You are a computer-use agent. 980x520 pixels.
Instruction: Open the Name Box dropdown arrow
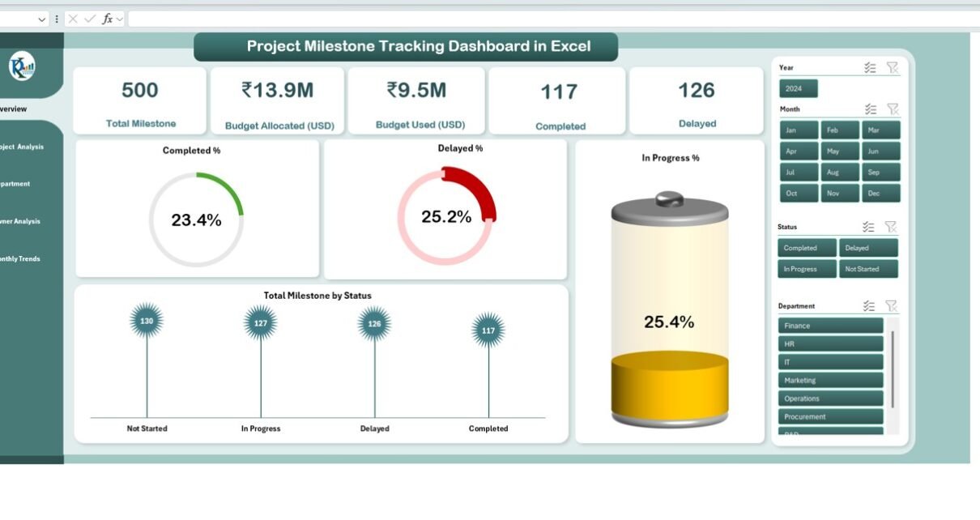click(42, 19)
